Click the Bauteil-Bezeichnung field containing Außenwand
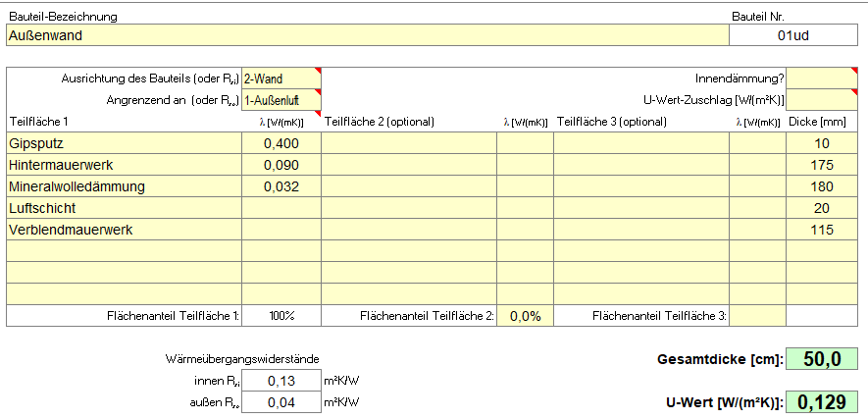868x419 pixels. (x=367, y=35)
